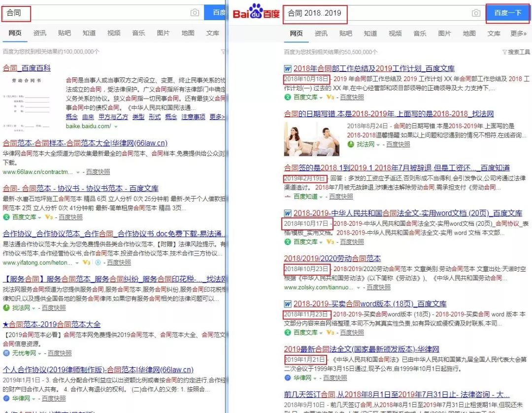Click the 劳动合同书 thumbnail in the Baike result

27,104
